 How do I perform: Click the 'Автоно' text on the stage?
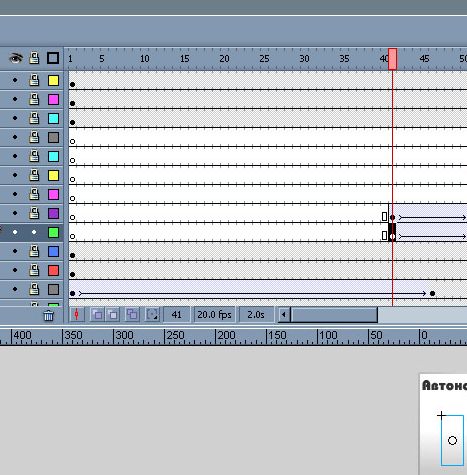pos(444,386)
